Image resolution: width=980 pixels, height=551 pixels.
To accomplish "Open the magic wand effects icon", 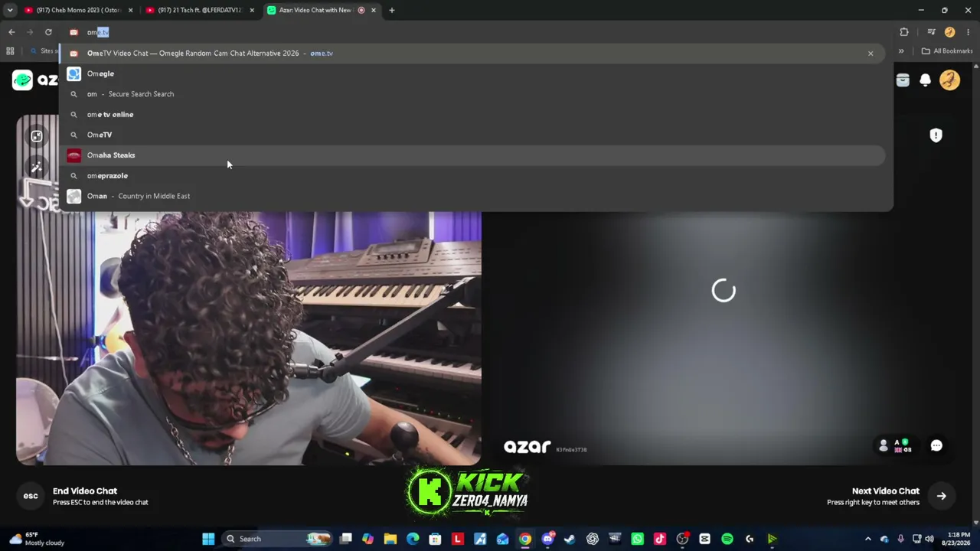I will tap(37, 168).
